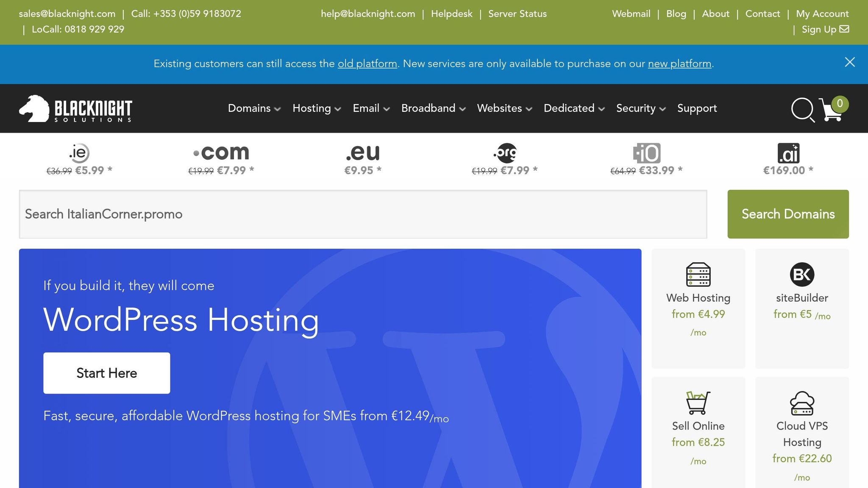Click the Web Hosting server icon

point(698,274)
